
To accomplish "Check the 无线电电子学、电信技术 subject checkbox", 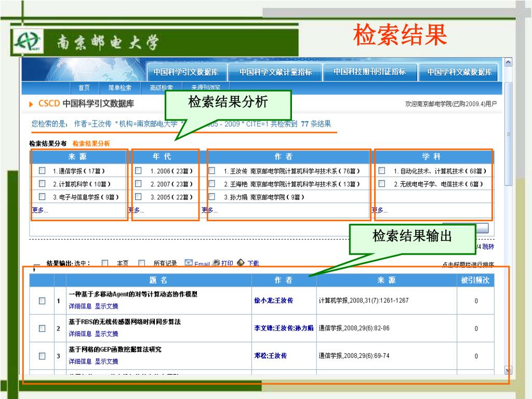I will 382,183.
